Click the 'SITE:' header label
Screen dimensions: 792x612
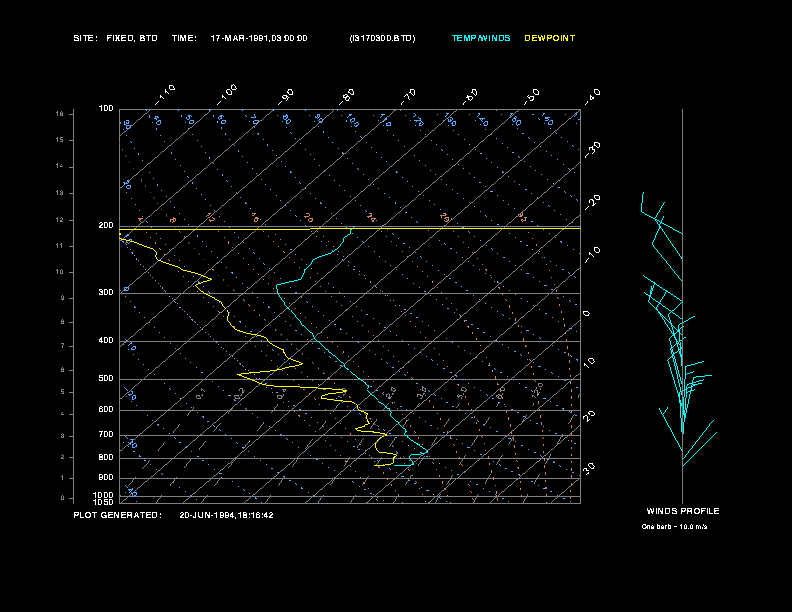tap(85, 38)
